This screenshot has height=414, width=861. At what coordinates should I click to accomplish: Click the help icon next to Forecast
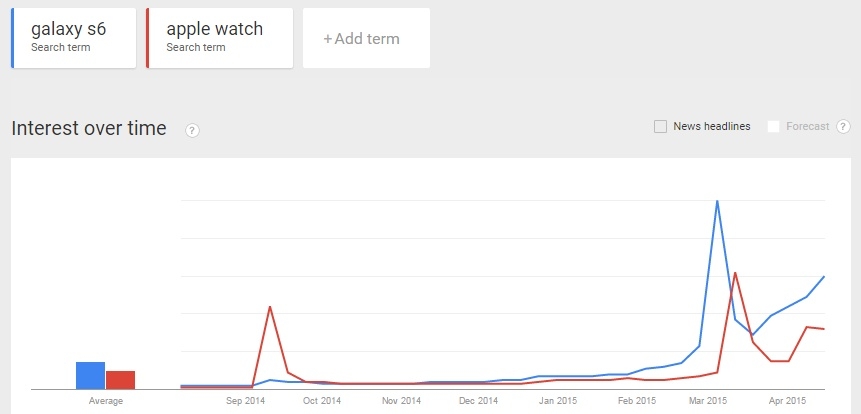tap(843, 126)
